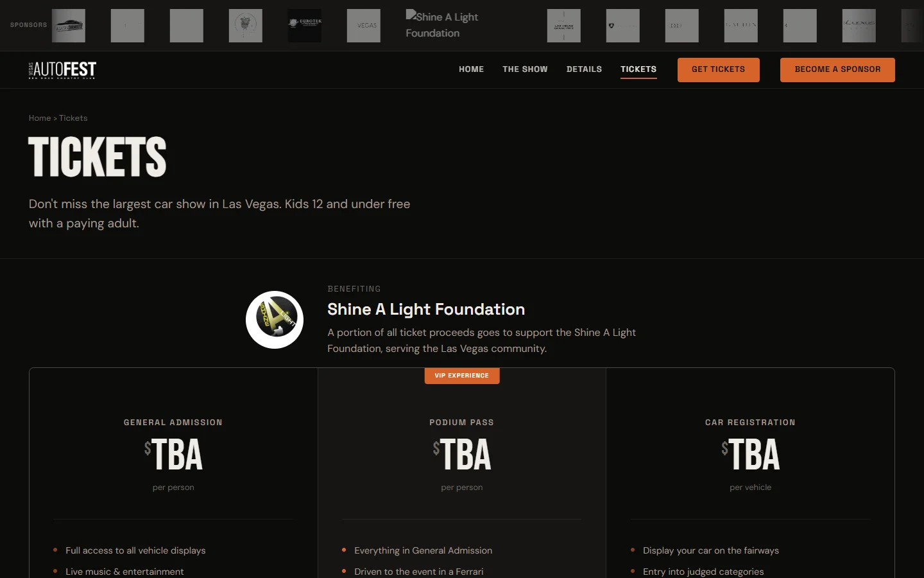
Task: Select the Tickets nav tab
Action: click(638, 69)
